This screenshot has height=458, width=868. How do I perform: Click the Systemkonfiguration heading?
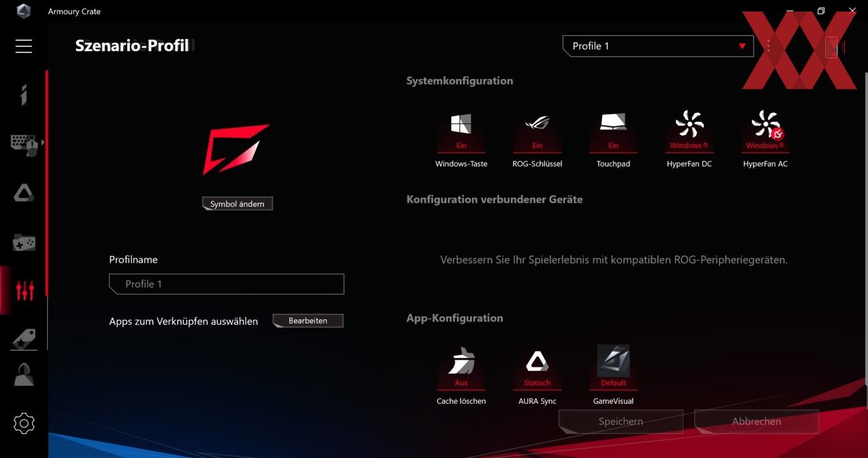pyautogui.click(x=460, y=80)
